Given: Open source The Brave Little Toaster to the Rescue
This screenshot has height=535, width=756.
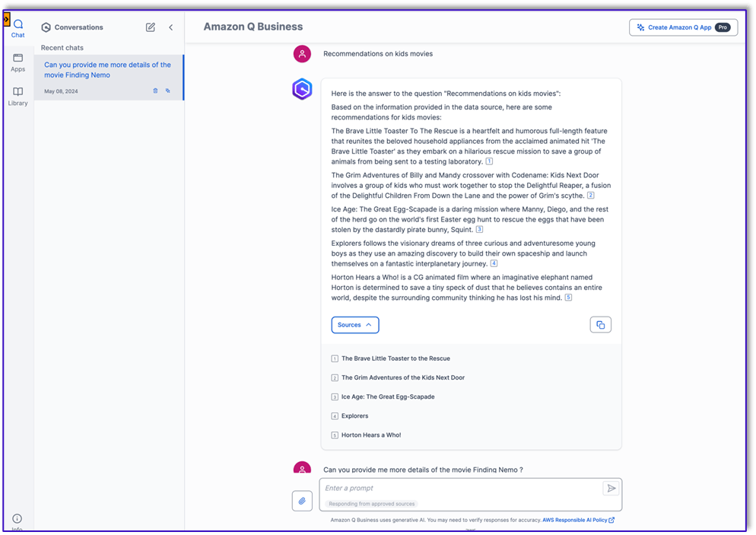Looking at the screenshot, I should point(395,358).
